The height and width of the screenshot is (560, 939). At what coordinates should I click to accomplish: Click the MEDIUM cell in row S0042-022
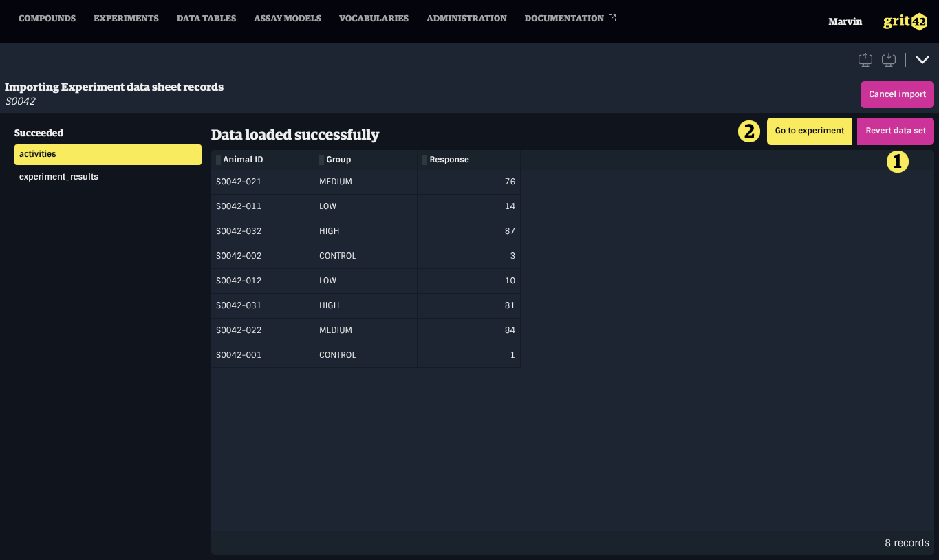[366, 330]
